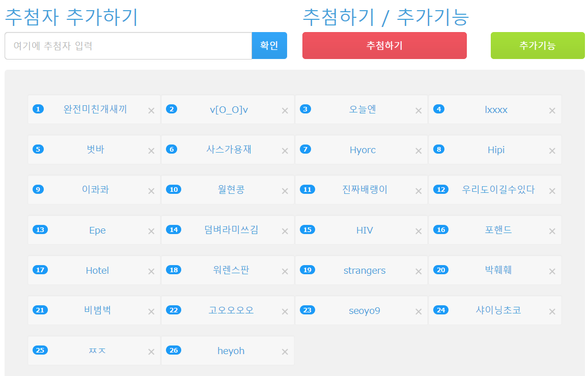Screen dimensions: 588x376
Task: Click the number 26 badge next to heyoh
Action: tap(174, 350)
